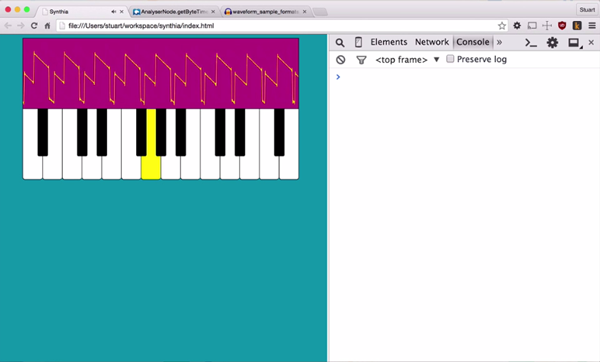Close the AnalyserNode browser tab
The height and width of the screenshot is (362, 600).
[x=213, y=12]
